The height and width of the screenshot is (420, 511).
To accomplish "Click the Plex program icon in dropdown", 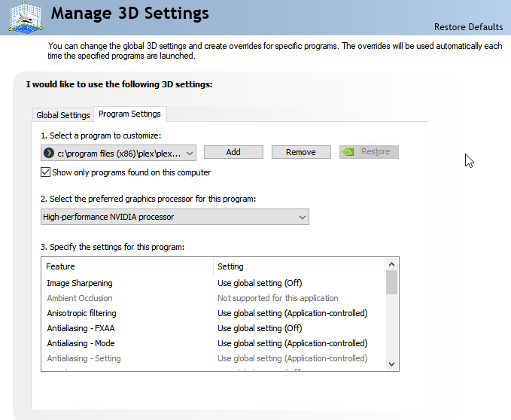I will click(x=49, y=153).
